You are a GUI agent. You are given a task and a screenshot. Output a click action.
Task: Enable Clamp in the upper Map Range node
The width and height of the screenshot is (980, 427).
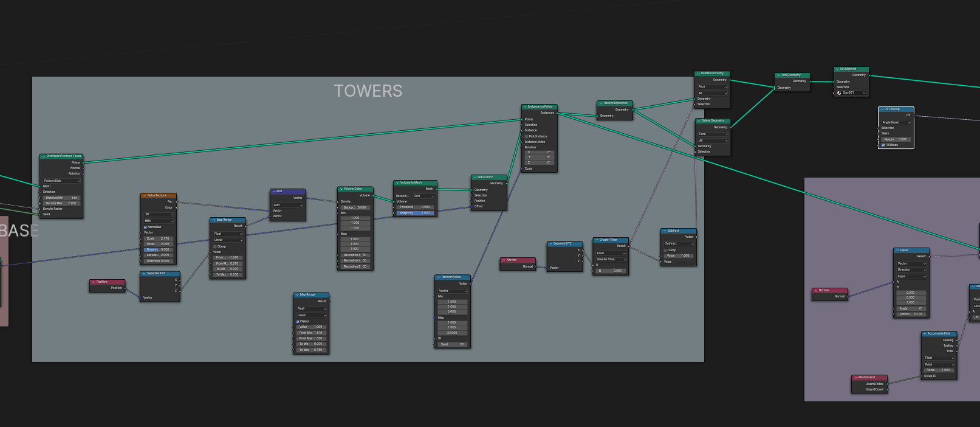(x=215, y=246)
